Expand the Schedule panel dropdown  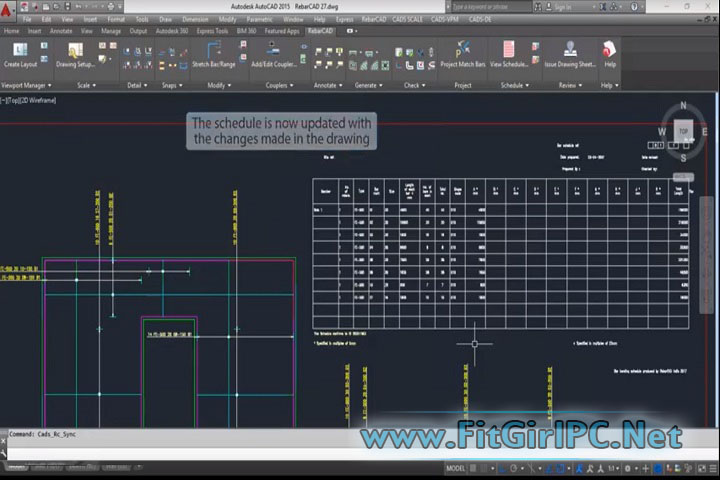click(513, 85)
